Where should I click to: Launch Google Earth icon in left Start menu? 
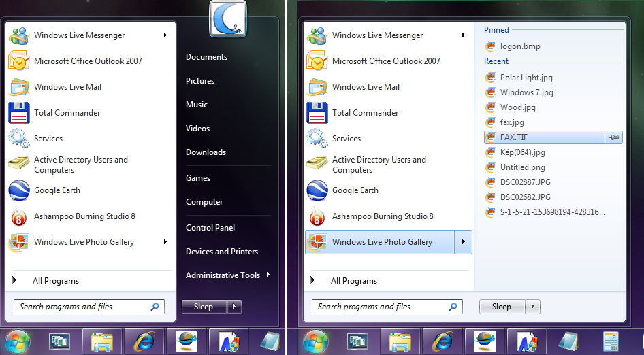[x=19, y=190]
